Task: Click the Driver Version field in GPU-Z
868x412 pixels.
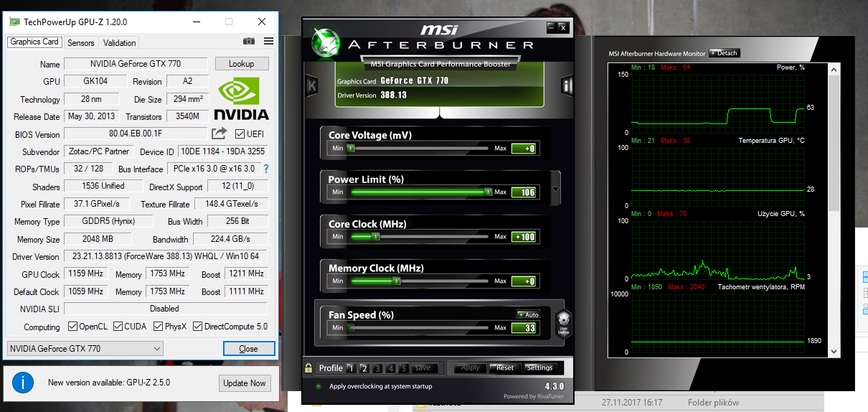Action: (x=166, y=256)
